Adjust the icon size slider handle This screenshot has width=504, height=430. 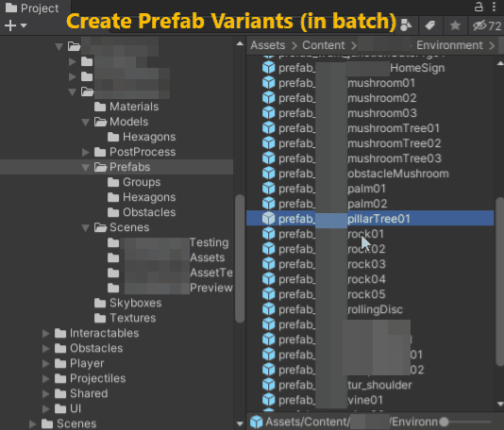click(444, 422)
